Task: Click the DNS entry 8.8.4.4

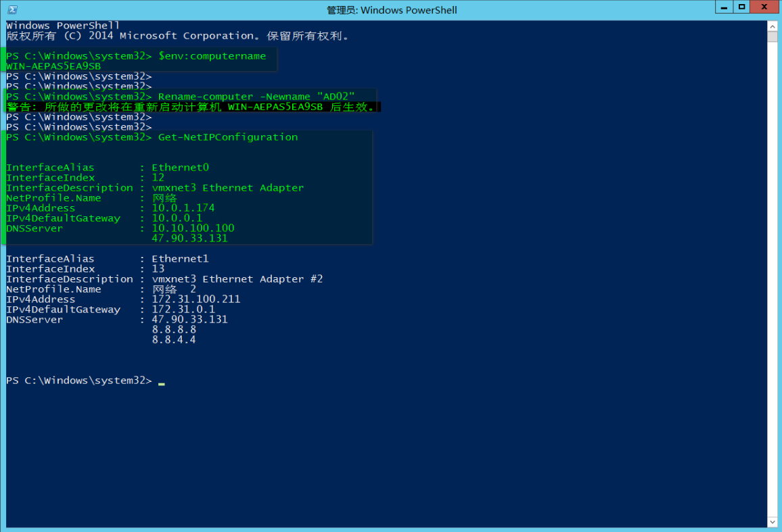Action: tap(174, 339)
